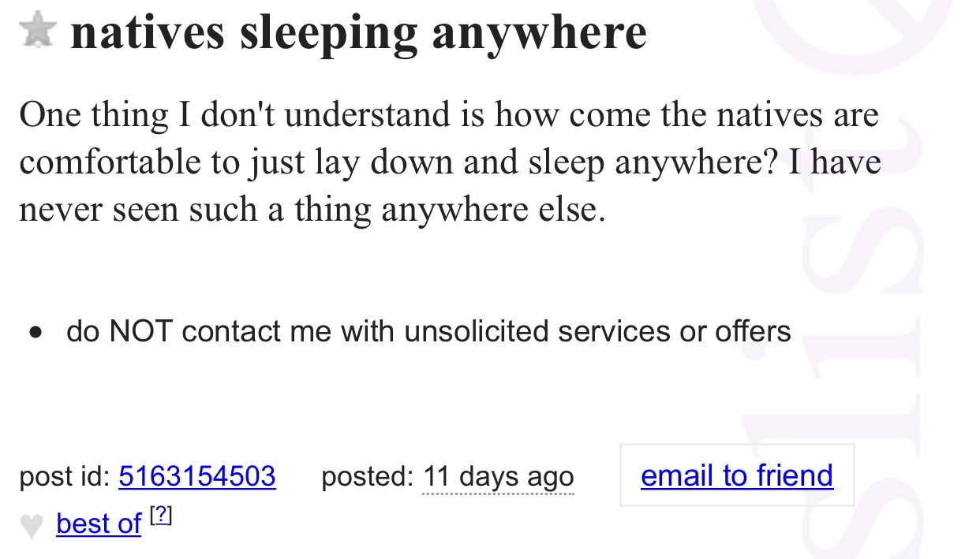Click the post id: label
The height and width of the screenshot is (559, 980).
[65, 476]
